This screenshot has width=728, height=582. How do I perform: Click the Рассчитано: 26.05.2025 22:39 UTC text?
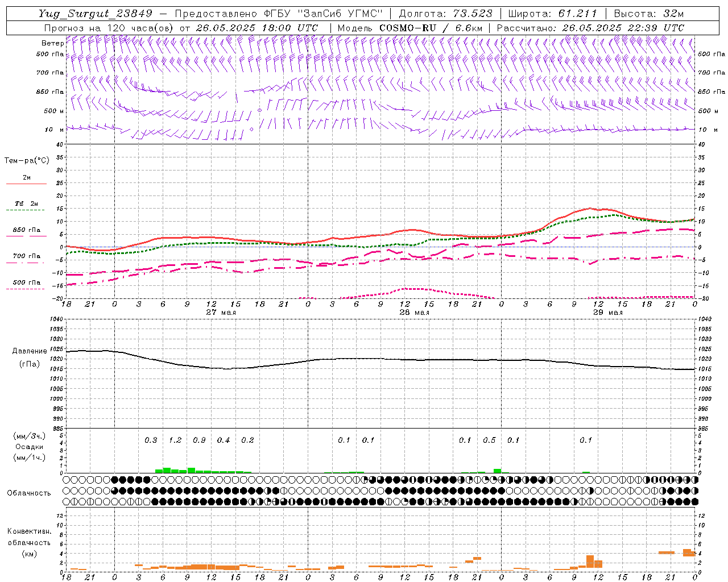click(590, 28)
